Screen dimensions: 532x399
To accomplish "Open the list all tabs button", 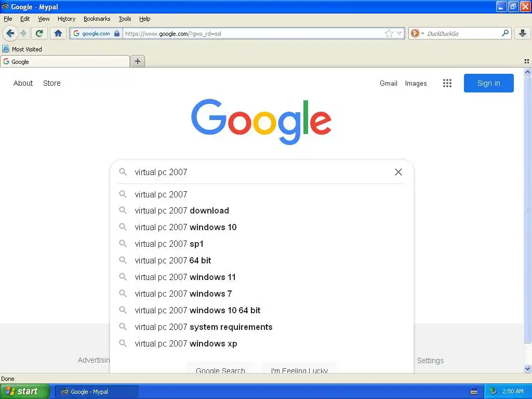I will tap(527, 61).
